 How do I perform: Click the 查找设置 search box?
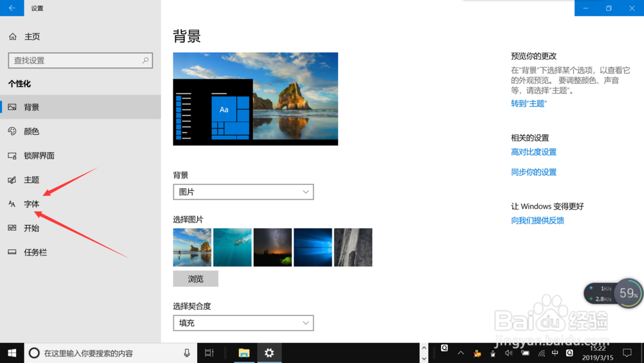pos(80,61)
